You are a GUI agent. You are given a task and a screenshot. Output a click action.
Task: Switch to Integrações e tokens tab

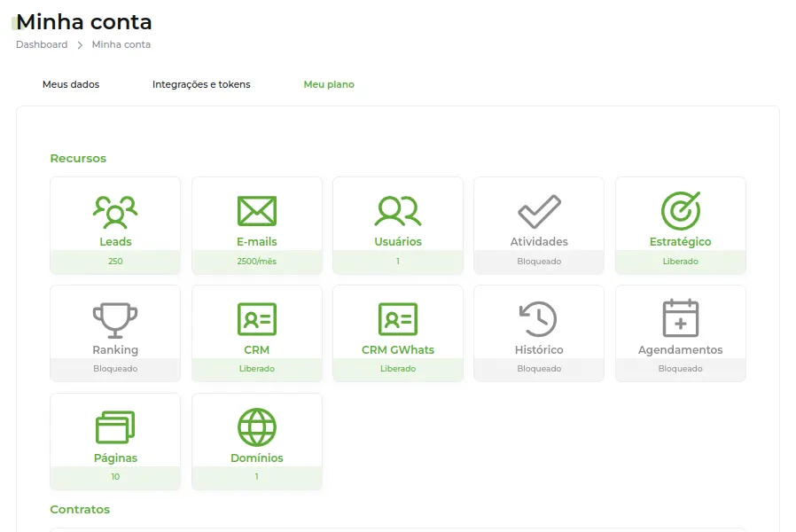point(201,84)
